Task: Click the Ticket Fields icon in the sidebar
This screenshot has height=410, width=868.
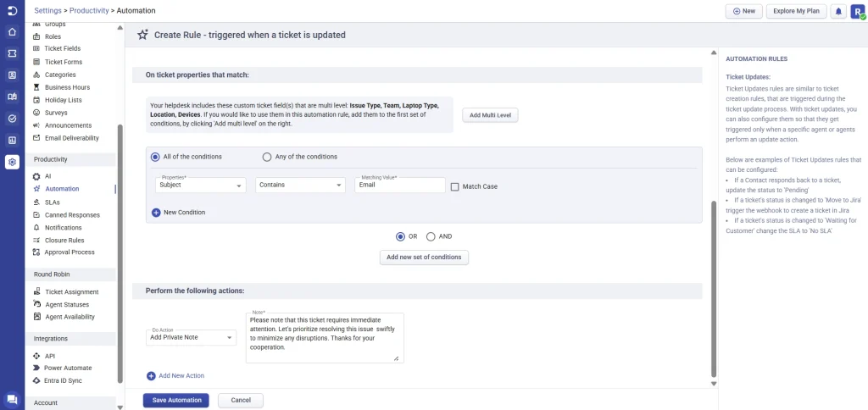Action: coord(36,48)
